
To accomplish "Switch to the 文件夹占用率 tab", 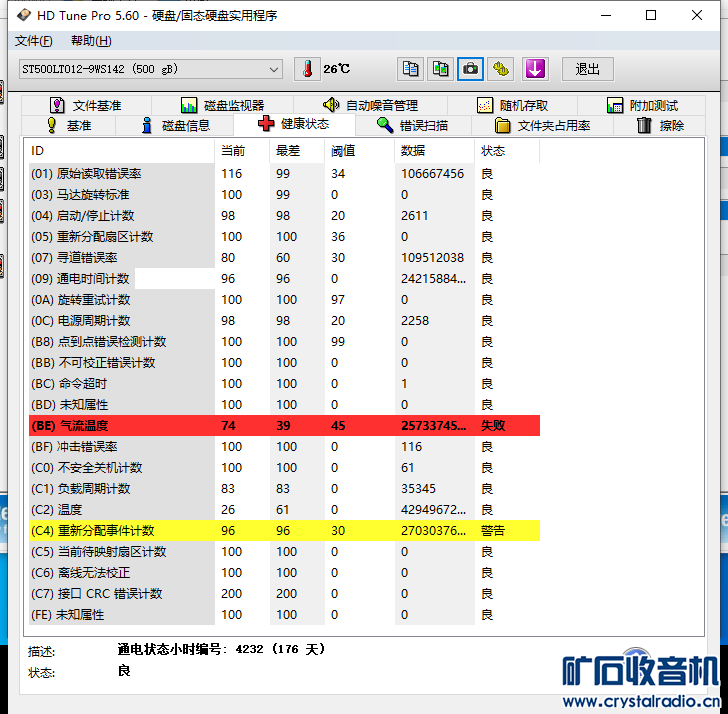I will [542, 125].
